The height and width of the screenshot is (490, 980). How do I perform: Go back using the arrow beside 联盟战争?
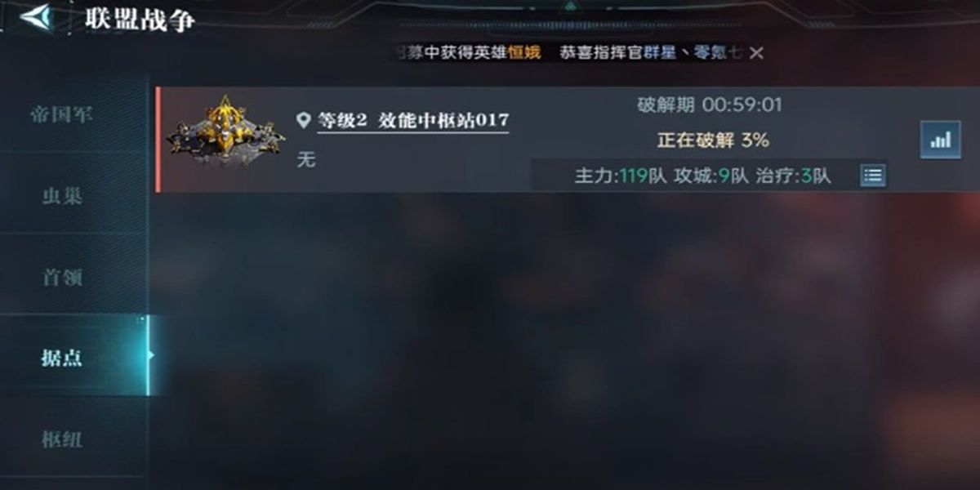pyautogui.click(x=34, y=17)
